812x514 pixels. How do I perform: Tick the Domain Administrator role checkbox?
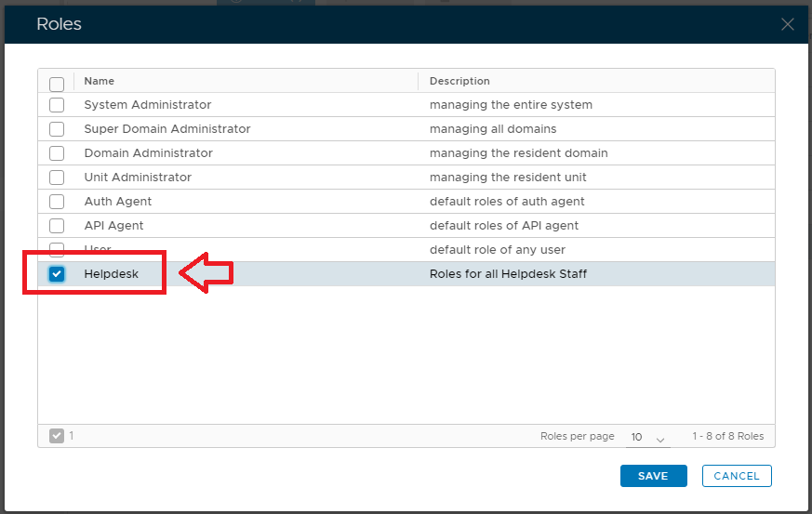coord(57,153)
